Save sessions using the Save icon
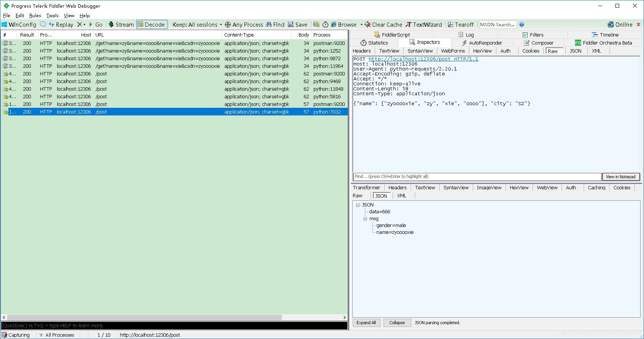Screen dimensions: 644x339 (298, 24)
